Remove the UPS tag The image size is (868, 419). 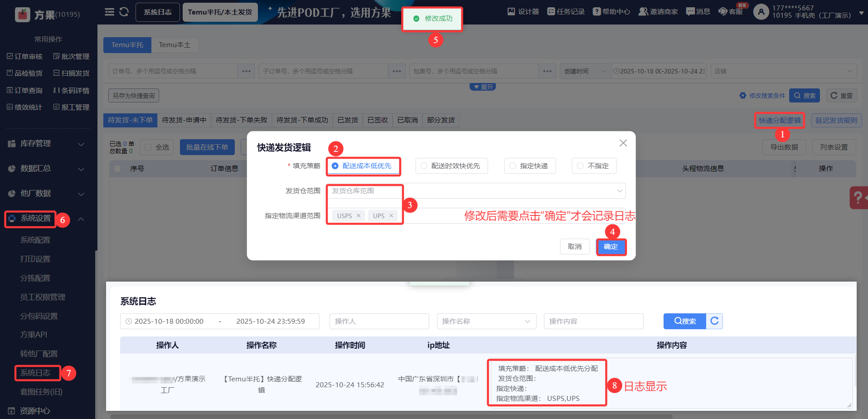coord(391,216)
